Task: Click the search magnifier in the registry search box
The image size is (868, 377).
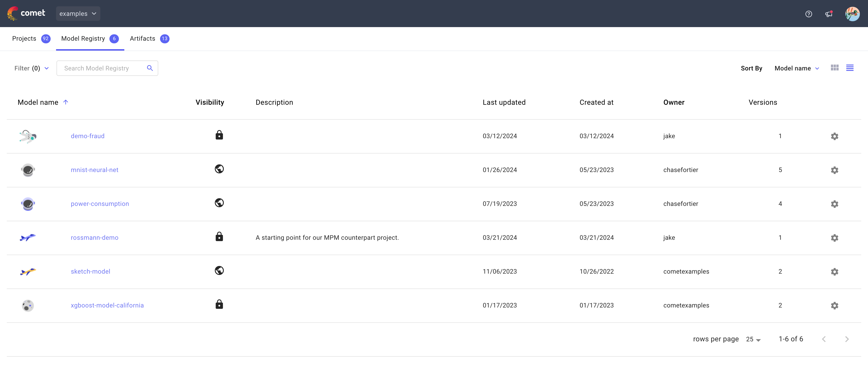Action: [x=150, y=68]
